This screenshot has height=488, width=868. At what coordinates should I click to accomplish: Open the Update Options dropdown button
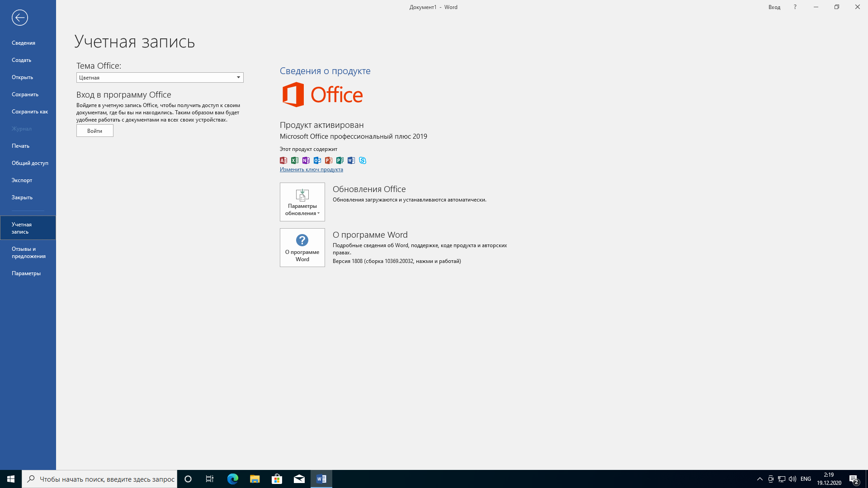(302, 202)
